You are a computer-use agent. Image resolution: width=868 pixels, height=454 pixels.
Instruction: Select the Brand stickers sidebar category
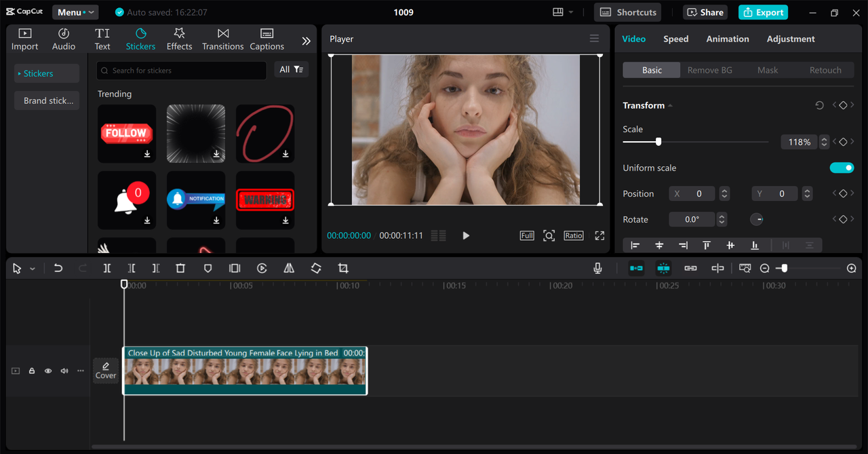(x=47, y=100)
